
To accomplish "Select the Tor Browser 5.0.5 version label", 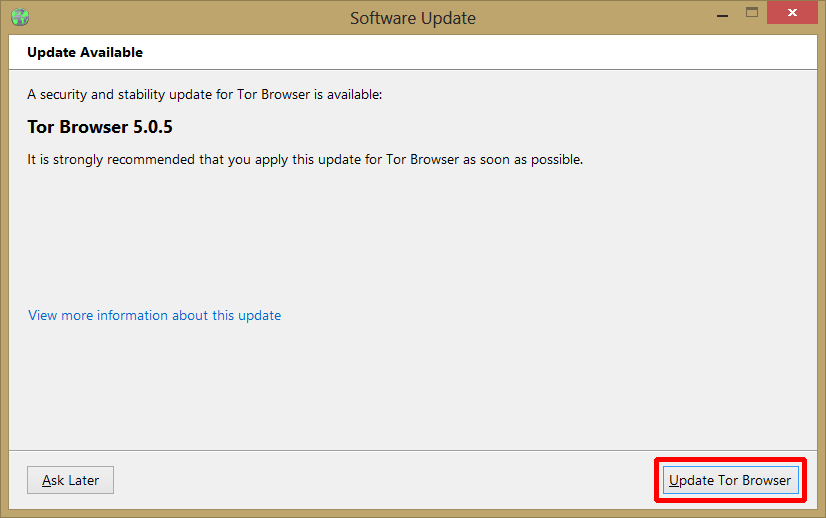I will pyautogui.click(x=93, y=128).
